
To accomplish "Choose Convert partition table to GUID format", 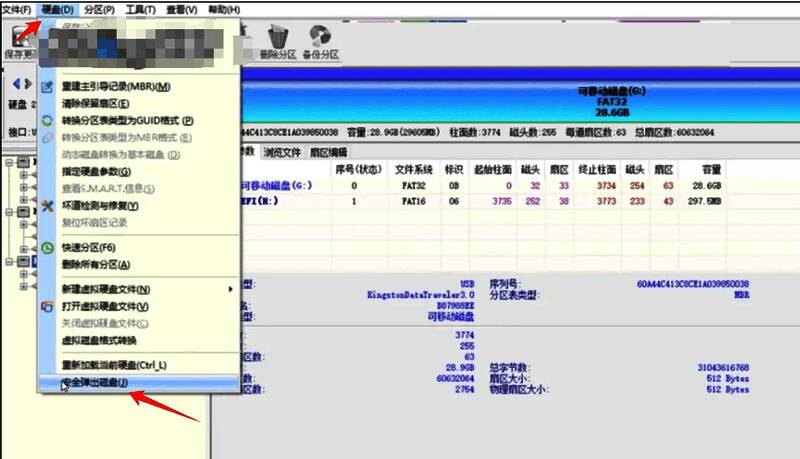I will coord(127,119).
